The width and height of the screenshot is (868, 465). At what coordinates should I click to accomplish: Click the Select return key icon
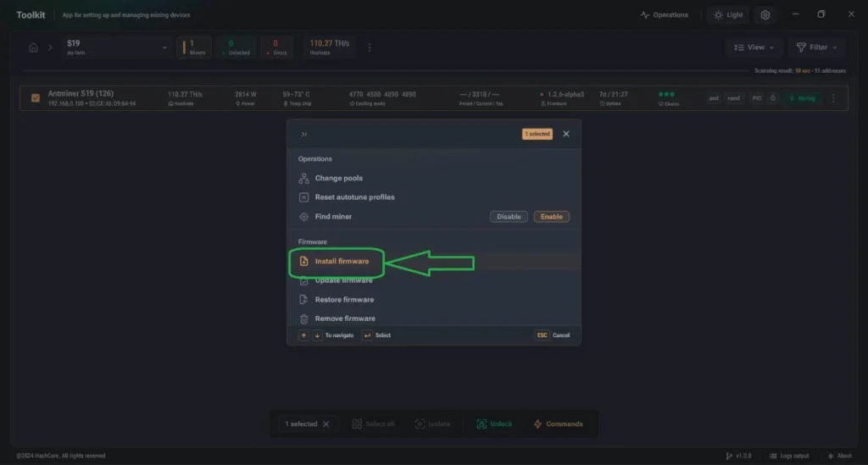367,335
